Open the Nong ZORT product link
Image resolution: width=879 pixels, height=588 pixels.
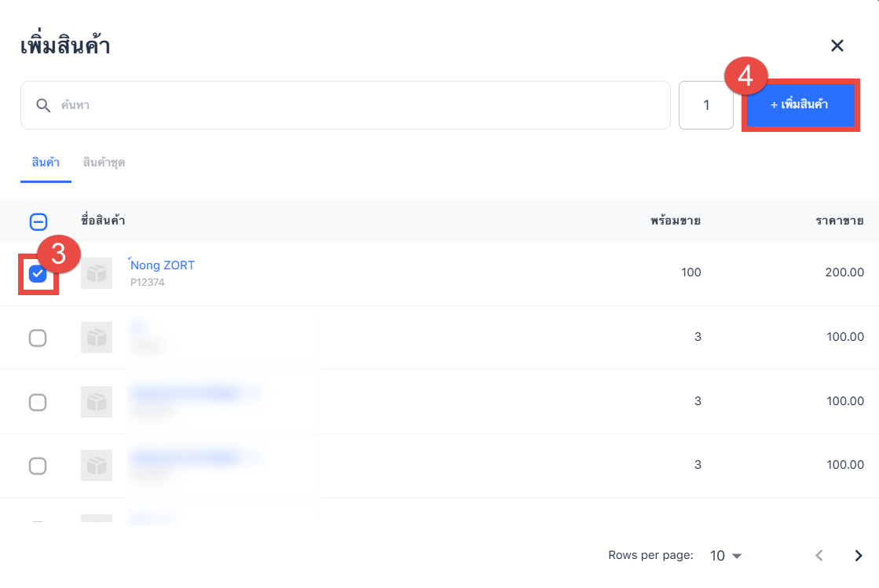click(x=163, y=265)
